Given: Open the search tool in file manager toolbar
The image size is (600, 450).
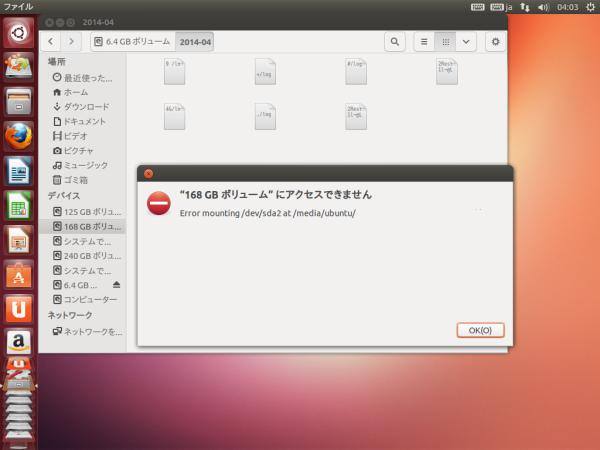Looking at the screenshot, I should coord(396,42).
